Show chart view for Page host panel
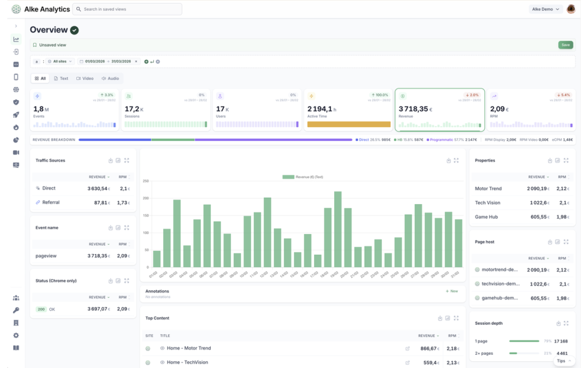Viewport: 588px width, 368px height. 558,242
